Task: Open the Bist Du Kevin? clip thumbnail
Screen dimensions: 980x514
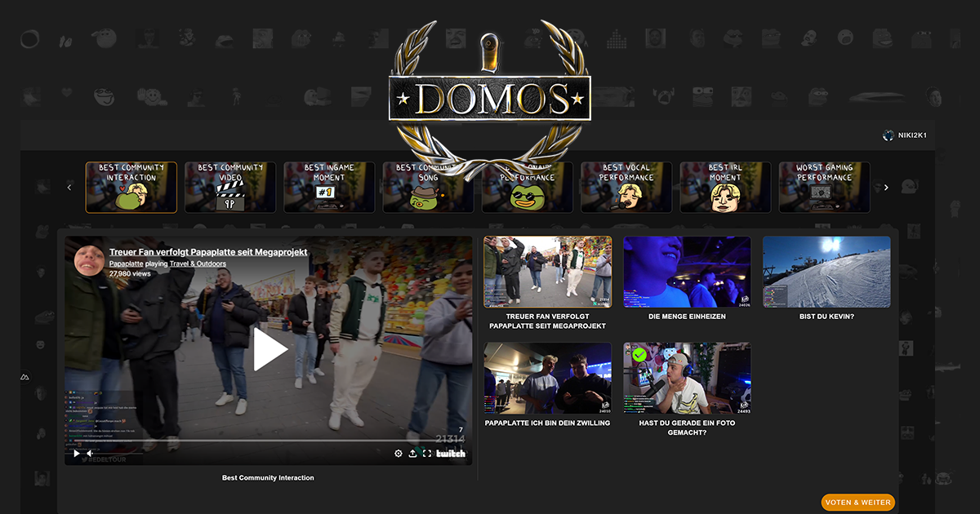Action: pos(826,271)
